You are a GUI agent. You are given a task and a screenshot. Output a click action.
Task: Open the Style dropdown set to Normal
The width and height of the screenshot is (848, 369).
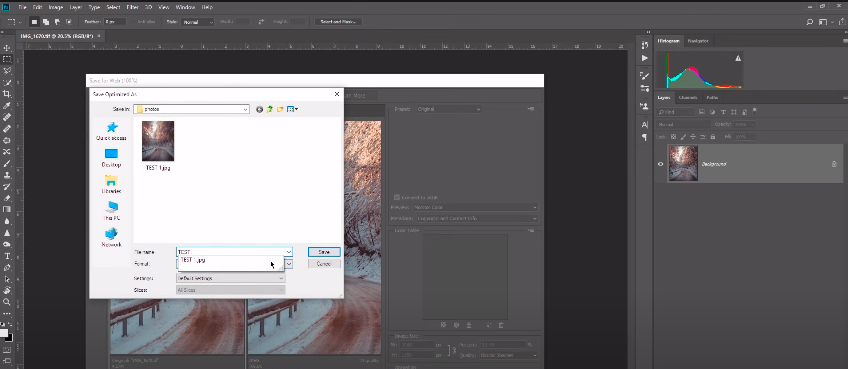[198, 22]
